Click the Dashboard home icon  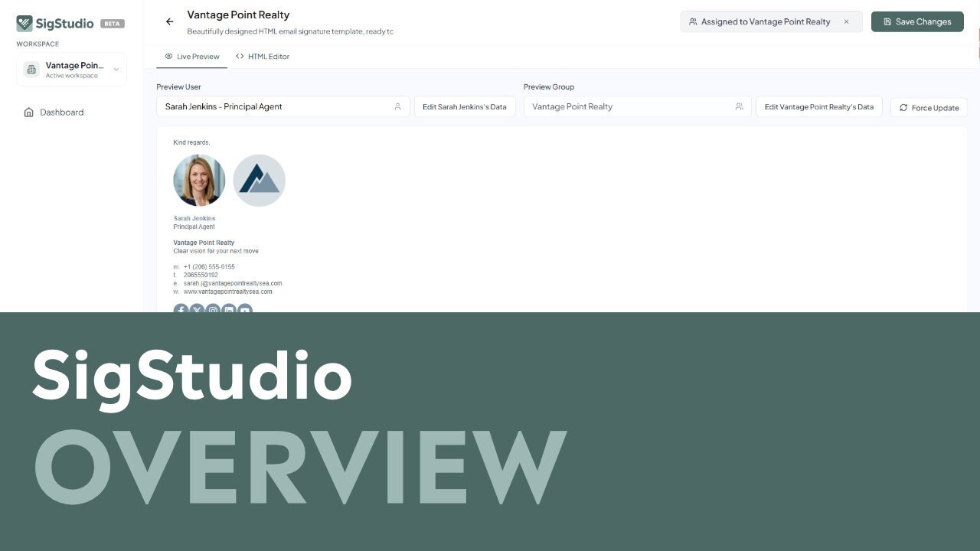[28, 112]
